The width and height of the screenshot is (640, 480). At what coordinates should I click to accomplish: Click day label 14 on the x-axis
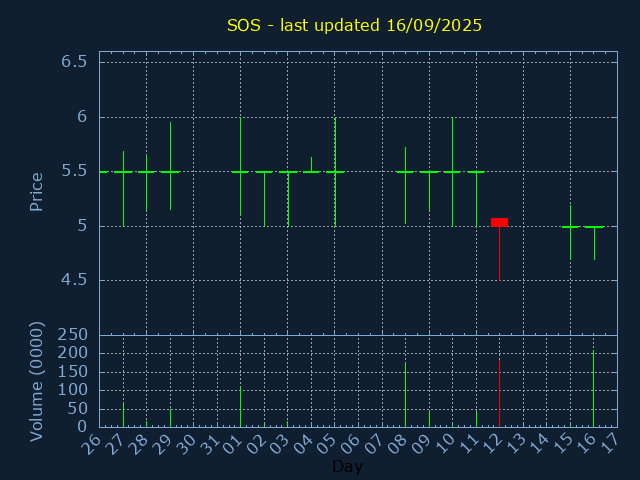(x=538, y=444)
